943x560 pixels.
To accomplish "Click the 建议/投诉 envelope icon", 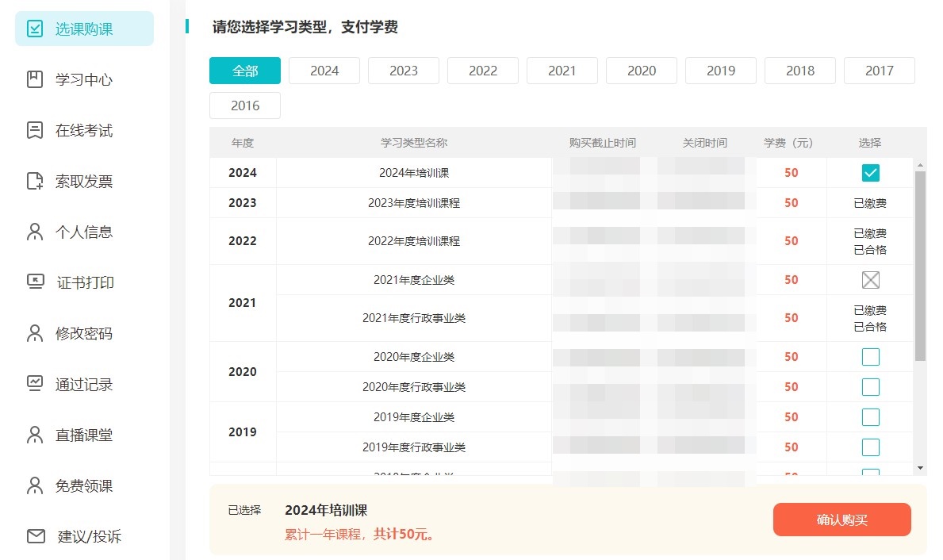I will pos(35,535).
